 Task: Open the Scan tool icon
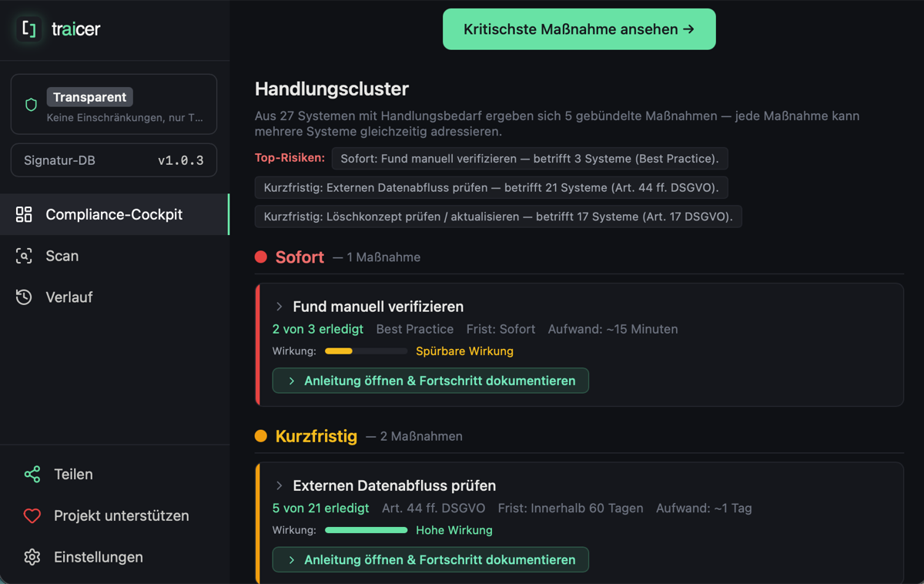click(x=24, y=256)
